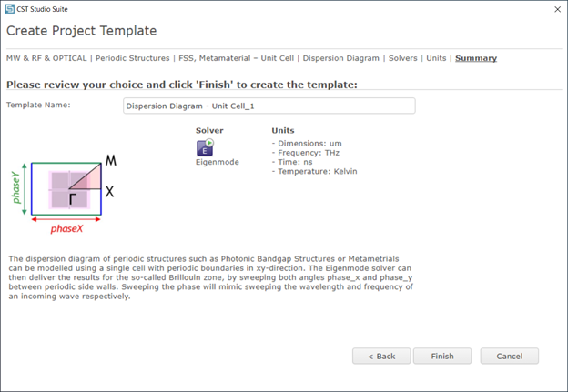The image size is (568, 392).
Task: Cancel the project template dialog
Action: 510,357
